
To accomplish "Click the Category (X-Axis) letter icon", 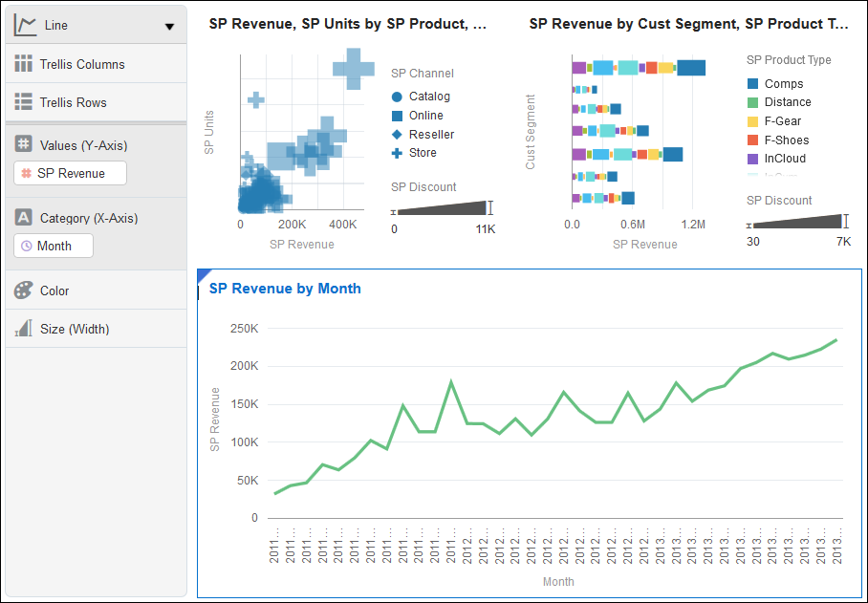I will click(x=23, y=217).
